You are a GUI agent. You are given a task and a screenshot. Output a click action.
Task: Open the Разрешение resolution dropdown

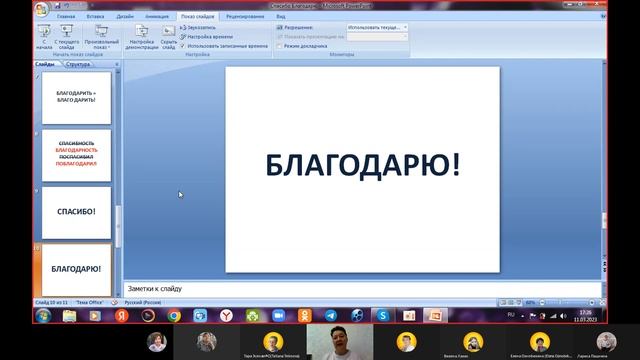click(x=377, y=27)
